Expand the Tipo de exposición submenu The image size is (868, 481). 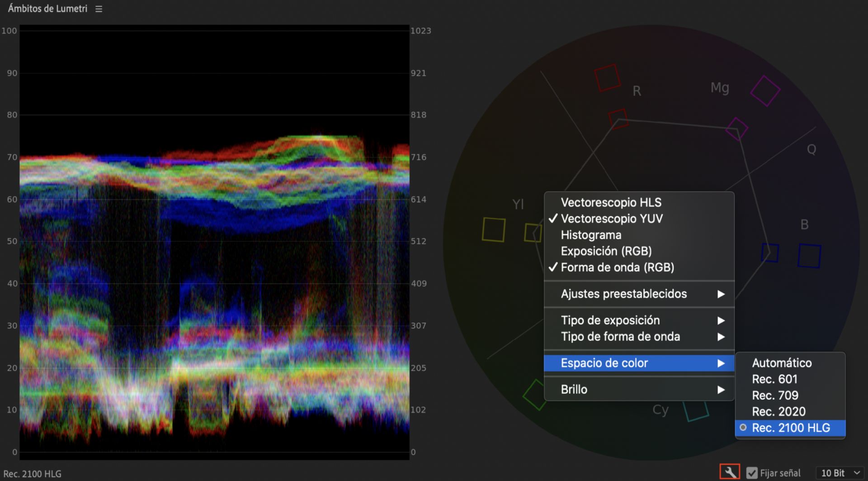click(x=610, y=320)
